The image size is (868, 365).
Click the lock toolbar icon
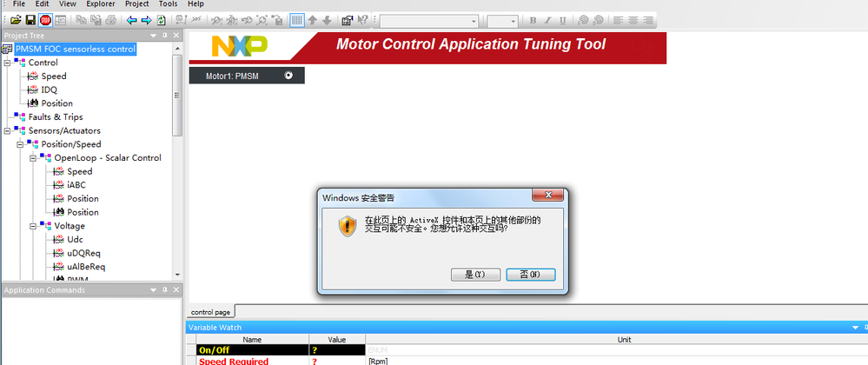[277, 21]
